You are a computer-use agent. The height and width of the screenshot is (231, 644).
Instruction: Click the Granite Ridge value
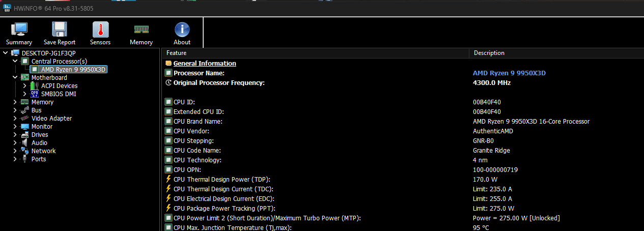(x=491, y=150)
